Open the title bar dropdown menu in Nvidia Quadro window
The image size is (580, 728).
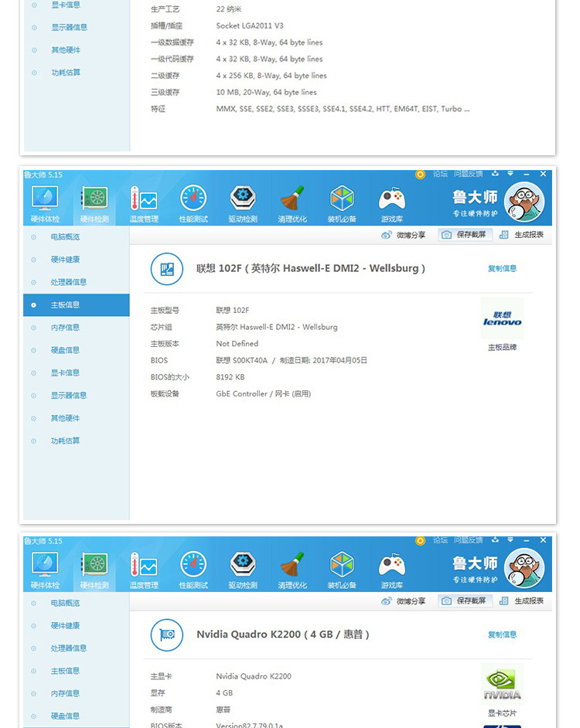(x=510, y=540)
